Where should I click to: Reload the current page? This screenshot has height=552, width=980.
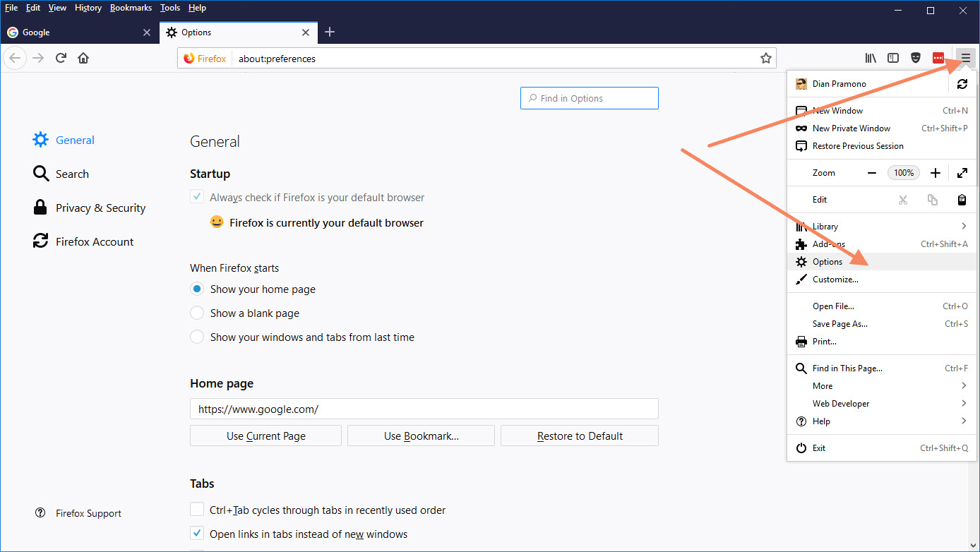pyautogui.click(x=61, y=58)
